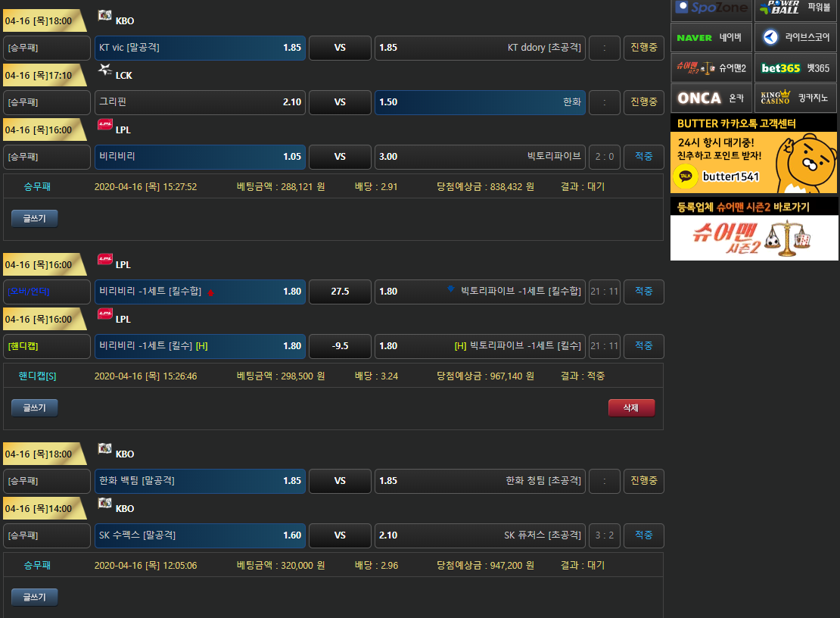The width and height of the screenshot is (840, 618).
Task: Visit the King Casino 킹카지노 link
Action: point(796,98)
